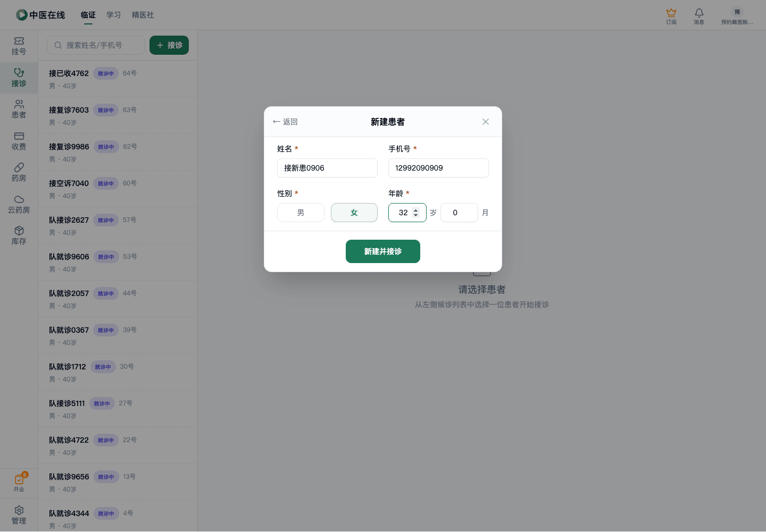This screenshot has width=766, height=532.
Task: Click the 新建并接诊 button
Action: [383, 251]
